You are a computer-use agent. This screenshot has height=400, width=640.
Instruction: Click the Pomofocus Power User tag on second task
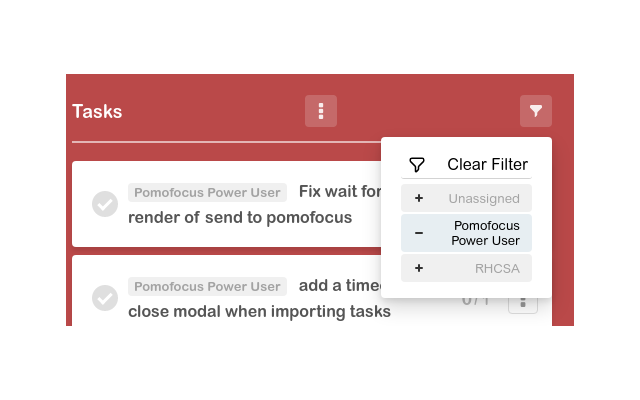(x=207, y=286)
